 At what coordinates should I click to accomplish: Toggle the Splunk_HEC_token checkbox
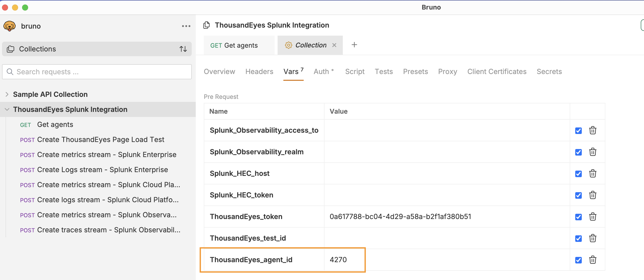578,195
